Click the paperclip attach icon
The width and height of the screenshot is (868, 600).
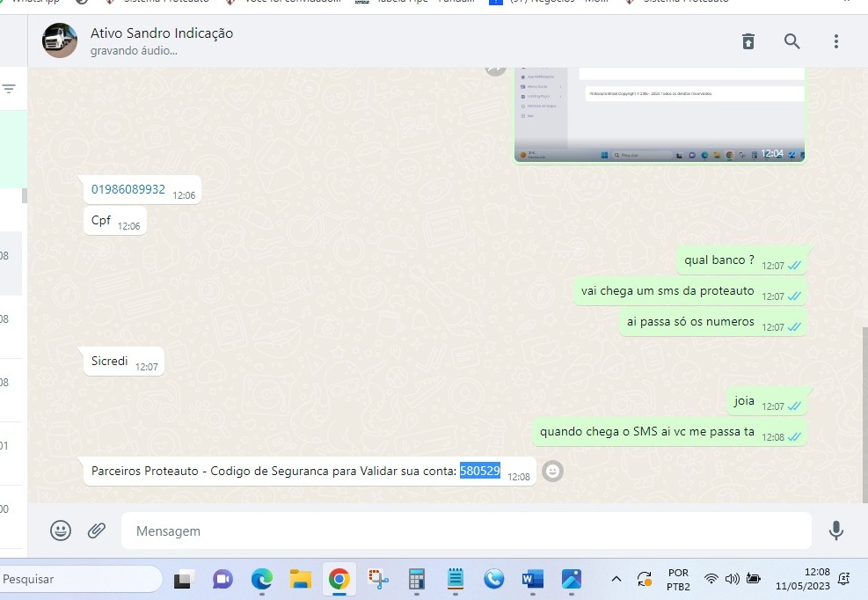click(x=97, y=530)
